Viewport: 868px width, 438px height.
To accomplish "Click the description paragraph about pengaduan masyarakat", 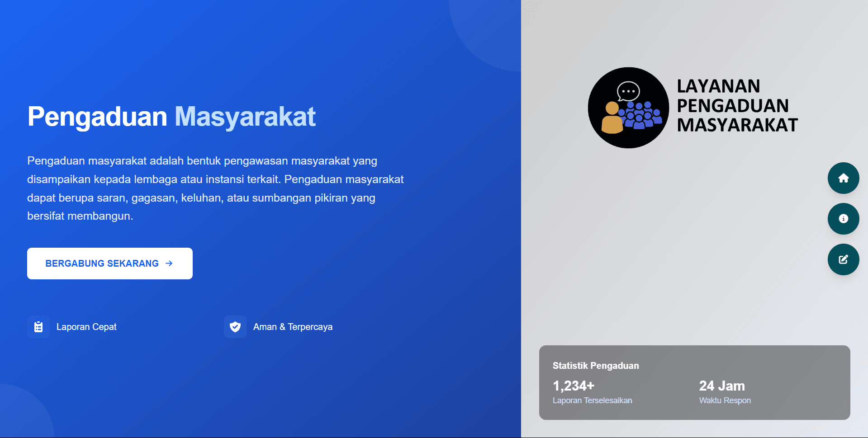I will pos(215,188).
